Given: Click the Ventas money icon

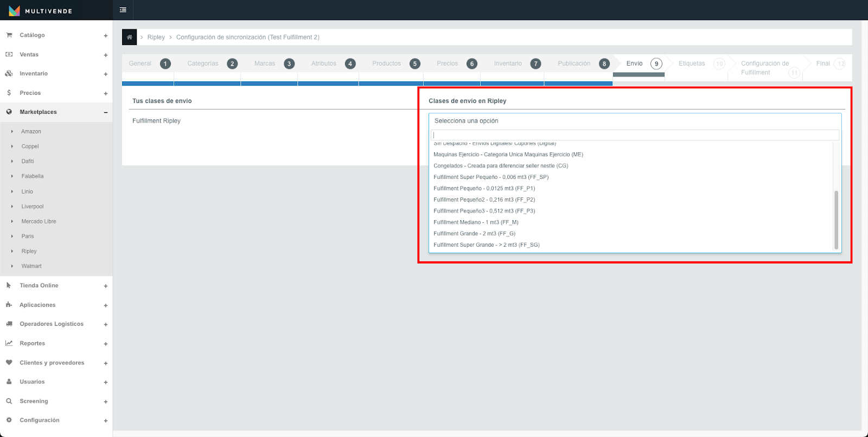Looking at the screenshot, I should [9, 54].
